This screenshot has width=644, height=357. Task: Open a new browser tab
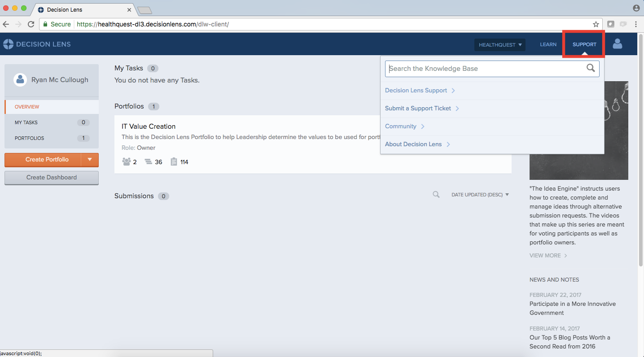point(145,10)
